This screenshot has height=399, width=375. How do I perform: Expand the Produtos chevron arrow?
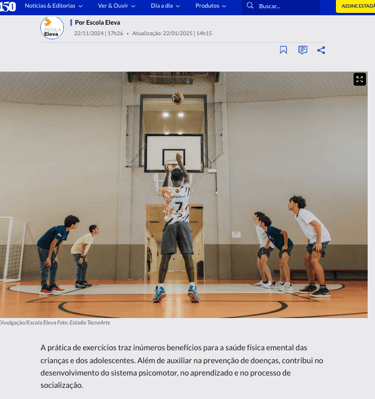coord(224,6)
